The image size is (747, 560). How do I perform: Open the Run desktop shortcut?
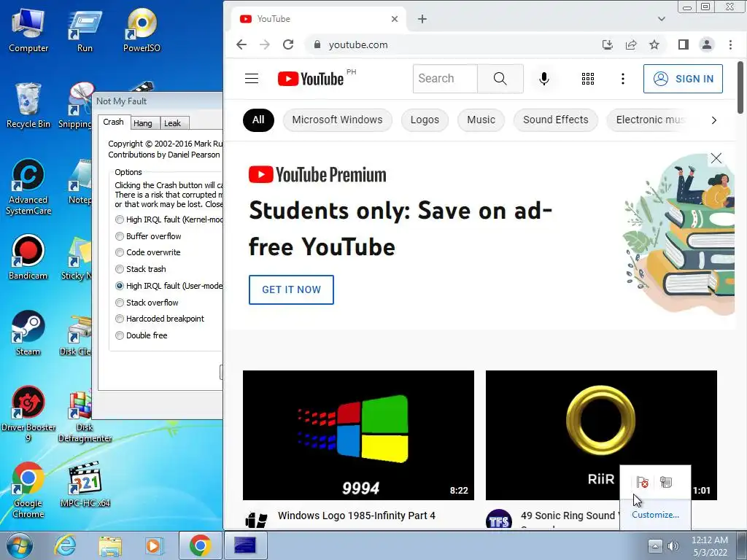coord(85,31)
